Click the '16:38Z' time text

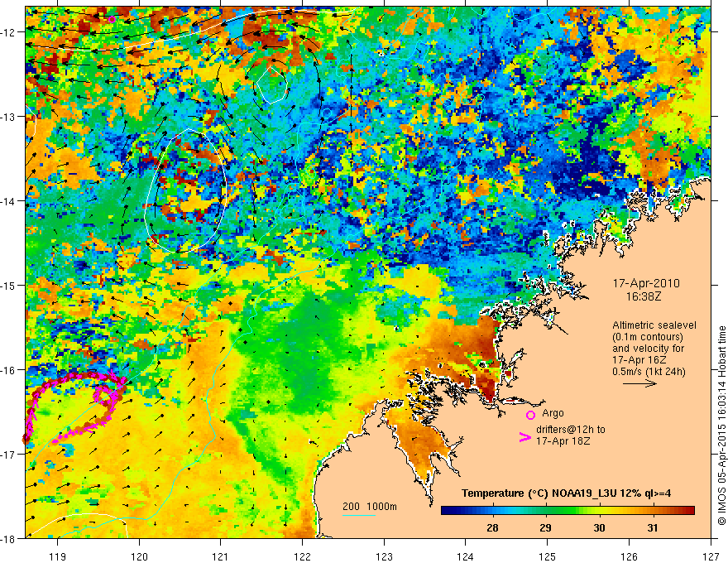[x=643, y=296]
